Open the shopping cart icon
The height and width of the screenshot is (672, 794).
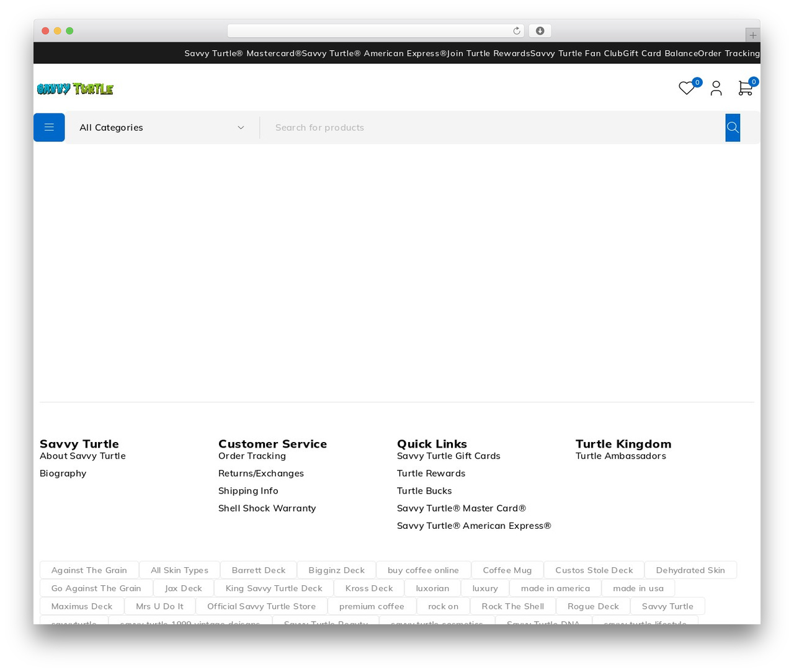[745, 89]
